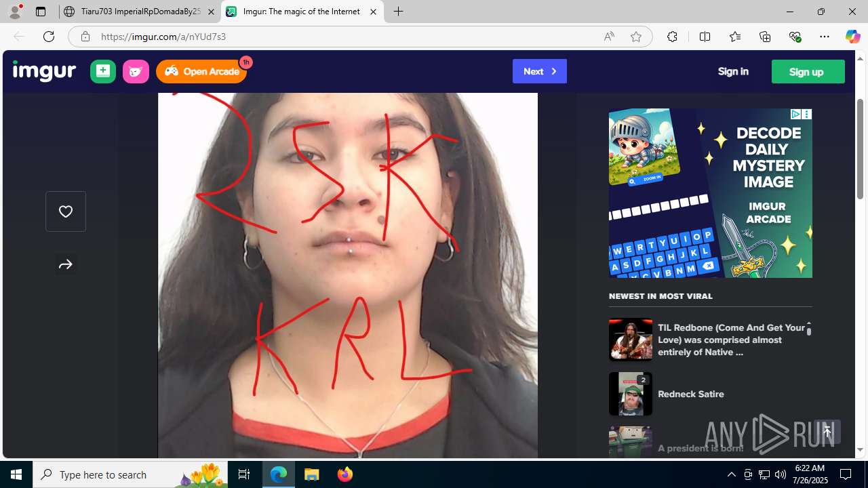Click the Redneck Satire thumbnail
The width and height of the screenshot is (868, 488).
631,394
